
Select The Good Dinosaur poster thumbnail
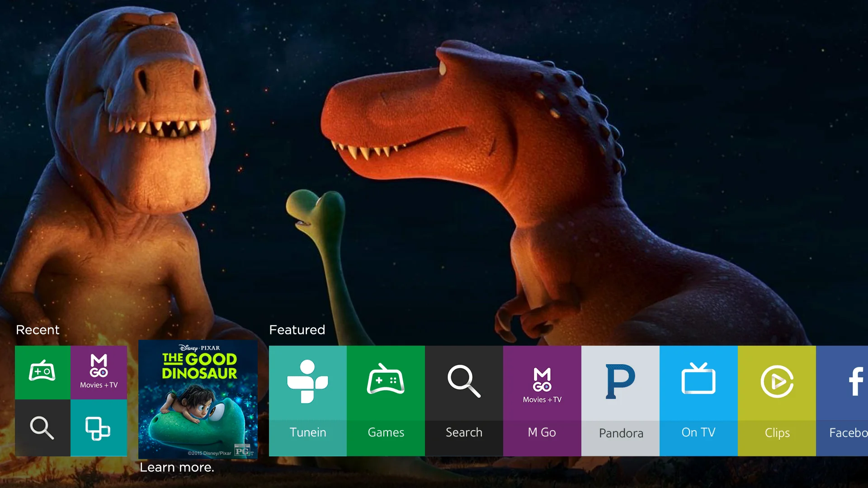click(x=198, y=399)
